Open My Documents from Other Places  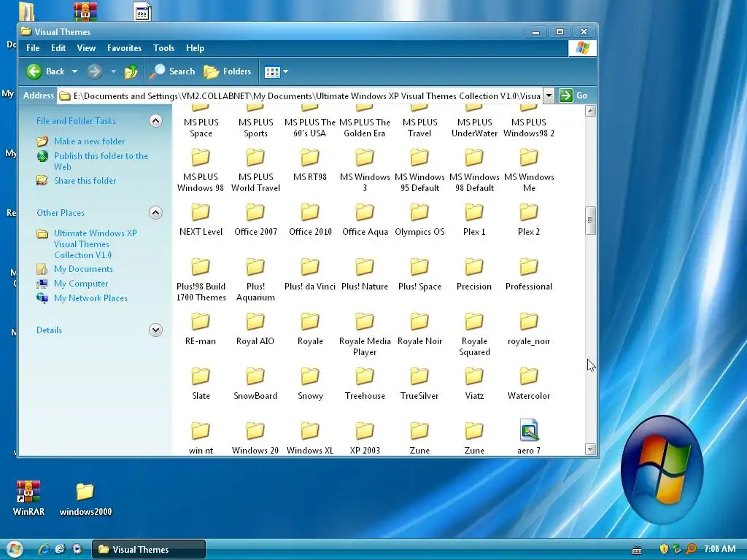[83, 269]
